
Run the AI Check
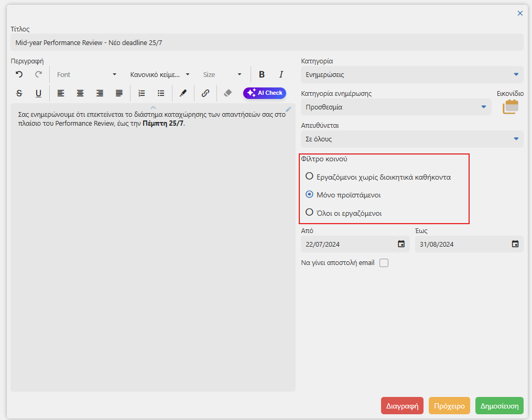coord(265,93)
